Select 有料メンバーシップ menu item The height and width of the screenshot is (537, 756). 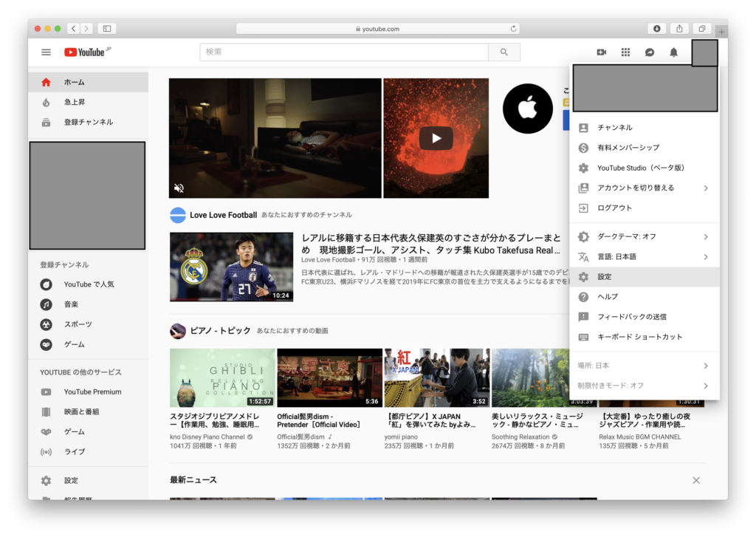[x=644, y=148]
